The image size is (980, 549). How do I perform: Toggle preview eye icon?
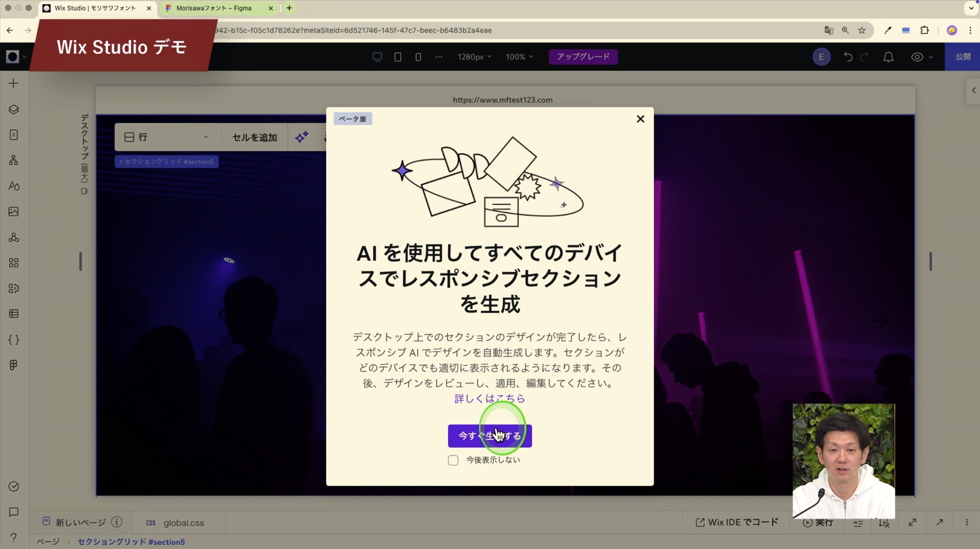click(917, 57)
